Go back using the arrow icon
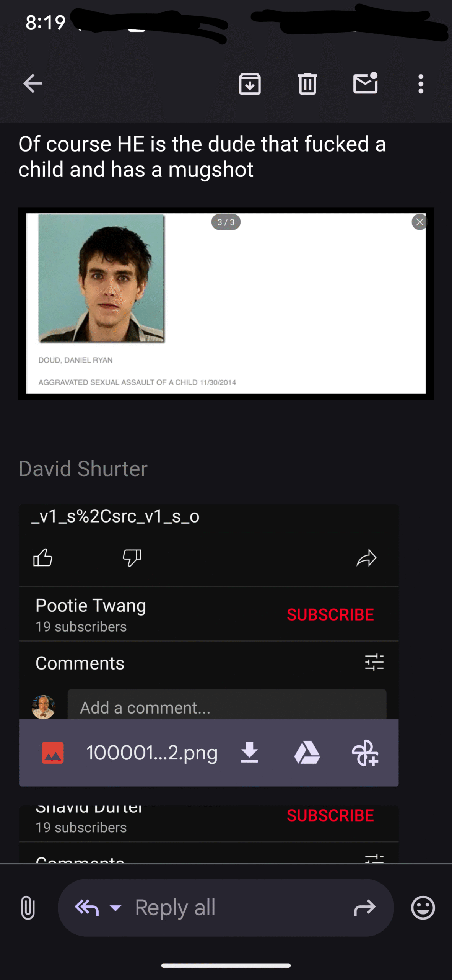 click(33, 83)
